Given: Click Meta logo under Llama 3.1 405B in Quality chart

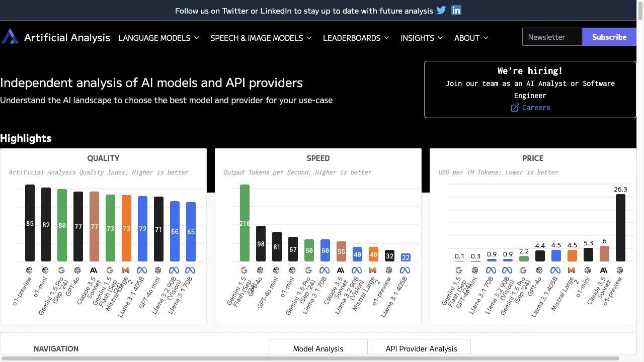Looking at the screenshot, I should point(142,270).
